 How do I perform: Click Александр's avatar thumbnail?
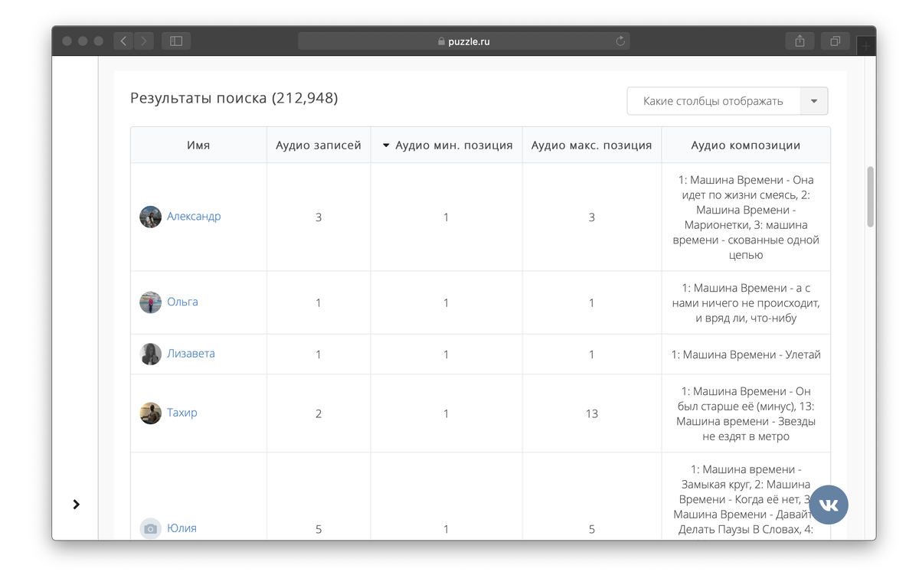150,217
